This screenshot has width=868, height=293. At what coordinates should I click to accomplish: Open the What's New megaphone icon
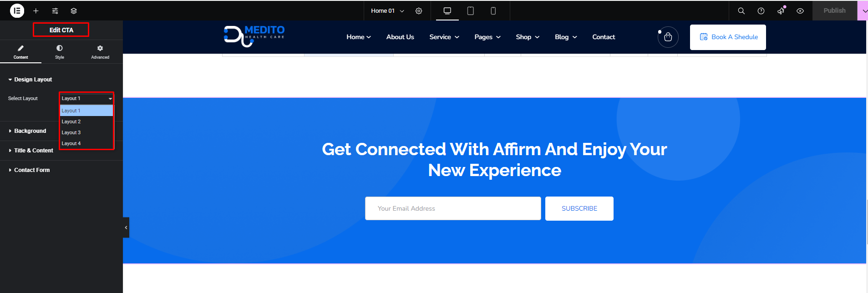point(781,11)
